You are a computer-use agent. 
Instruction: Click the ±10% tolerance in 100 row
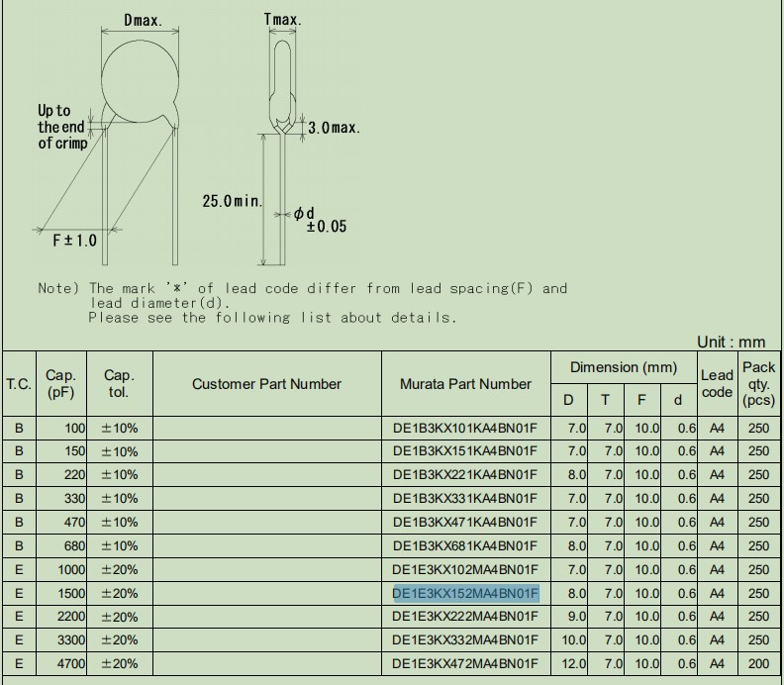[x=120, y=429]
